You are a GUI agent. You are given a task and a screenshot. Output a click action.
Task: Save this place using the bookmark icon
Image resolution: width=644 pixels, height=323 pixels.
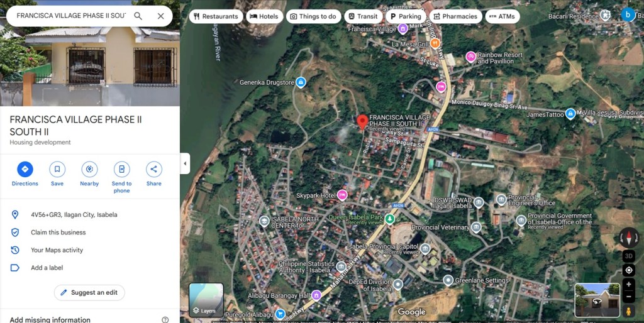(x=57, y=169)
